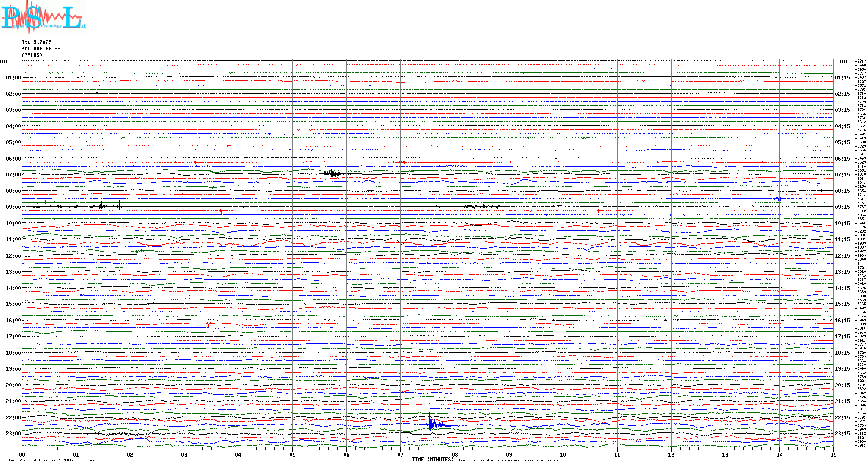Click the 23:15 time label on right
Viewport: 868px width, 466px height.
click(842, 434)
